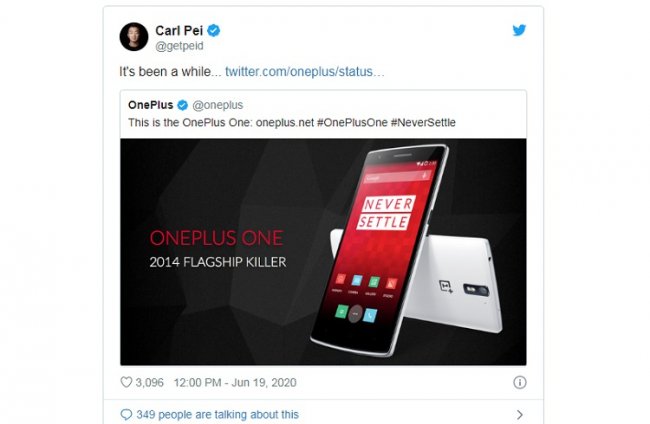Like the tweet with heart icon
650x424 pixels.
pyautogui.click(x=126, y=382)
